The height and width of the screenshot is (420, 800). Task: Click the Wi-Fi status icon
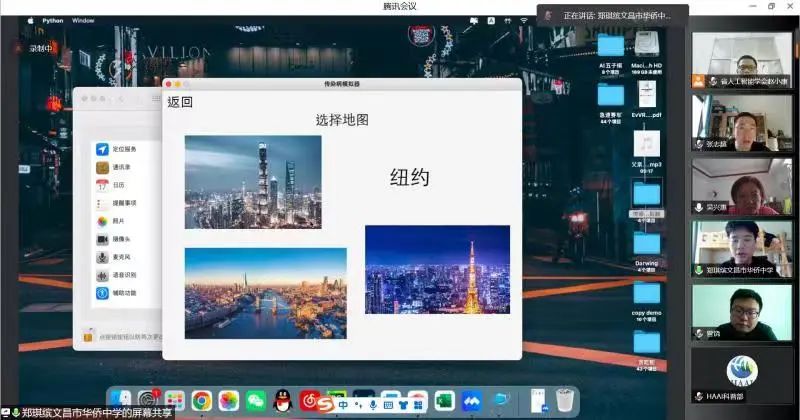(524, 20)
